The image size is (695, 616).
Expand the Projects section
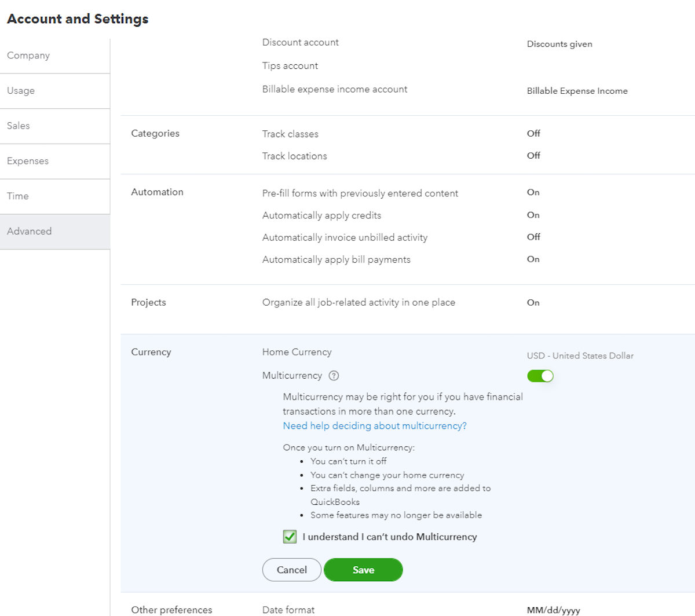[x=148, y=302]
